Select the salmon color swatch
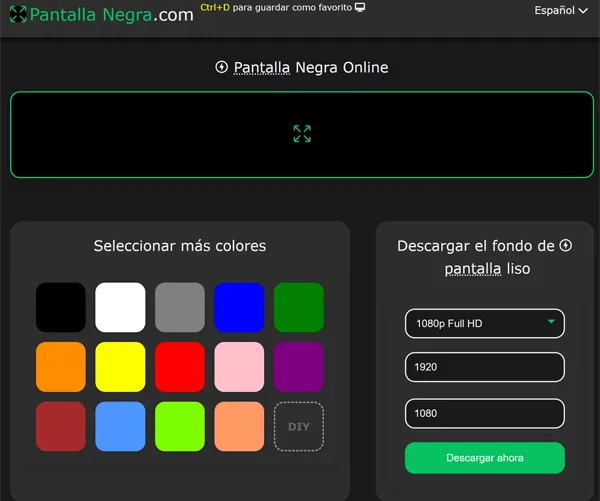The image size is (600, 501). (239, 426)
